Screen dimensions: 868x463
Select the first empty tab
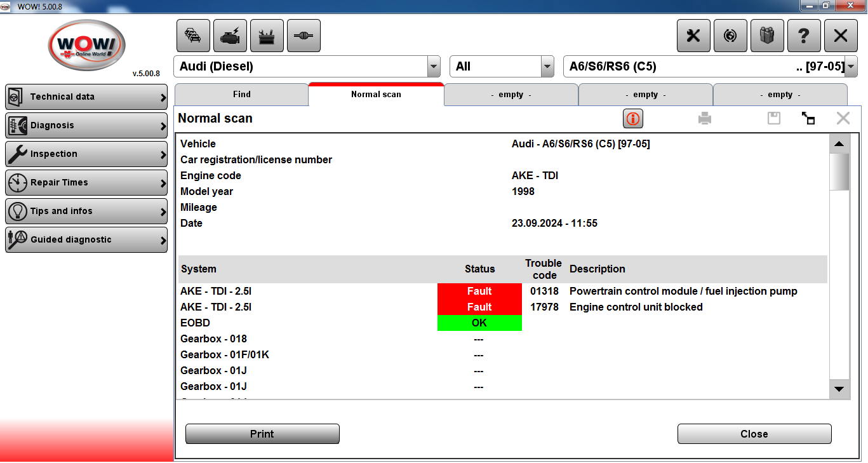pyautogui.click(x=511, y=94)
